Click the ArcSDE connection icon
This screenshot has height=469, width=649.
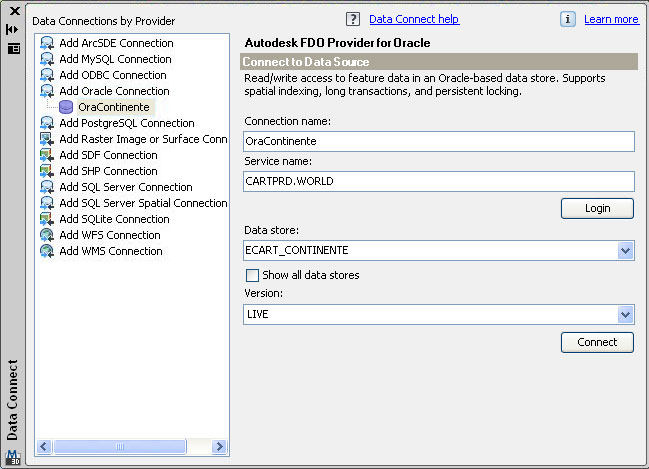[x=46, y=43]
